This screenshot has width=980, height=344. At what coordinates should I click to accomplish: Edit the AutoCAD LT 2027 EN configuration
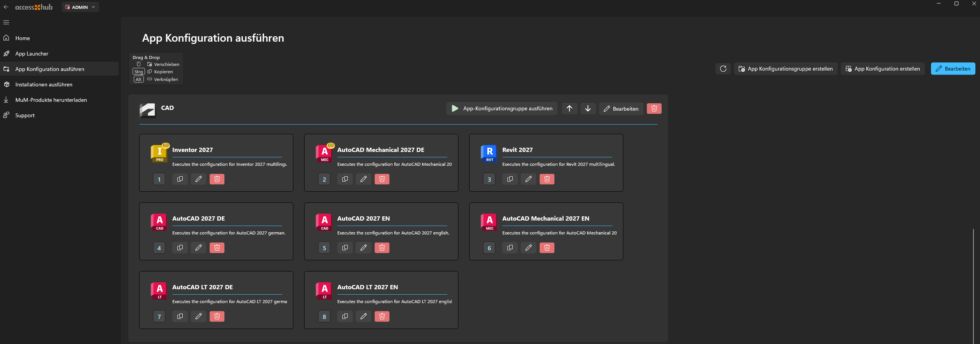coord(364,316)
